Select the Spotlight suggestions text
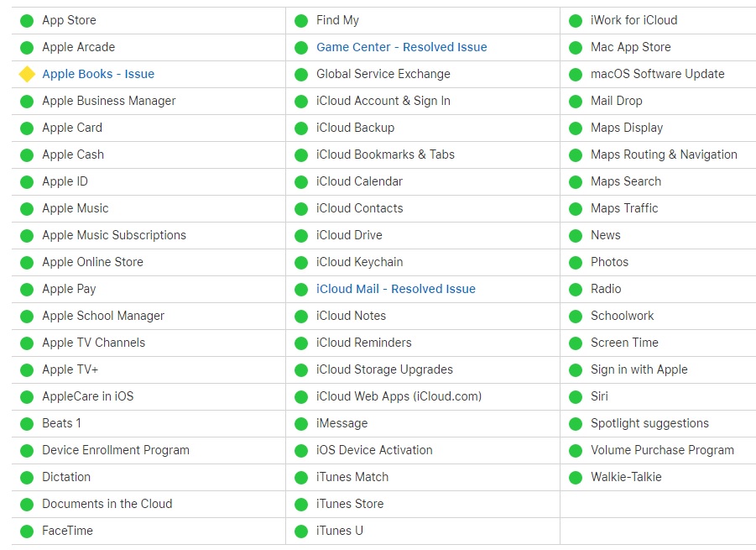756x550 pixels. (650, 423)
